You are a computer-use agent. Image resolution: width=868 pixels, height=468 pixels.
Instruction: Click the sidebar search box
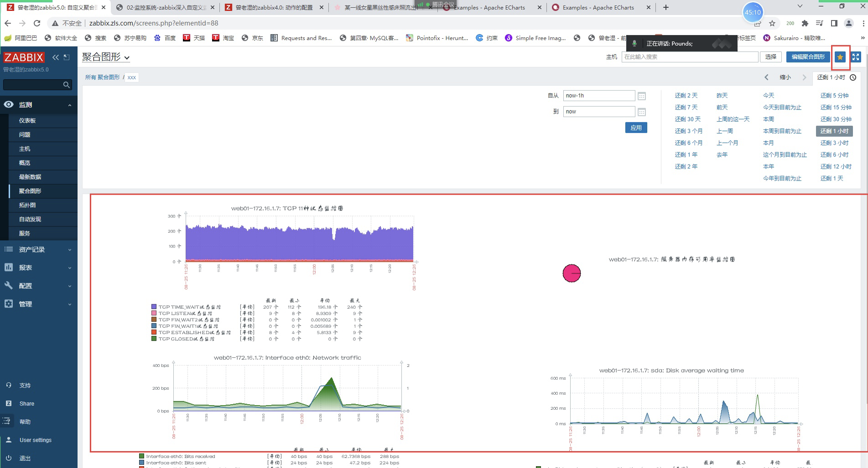(33, 85)
